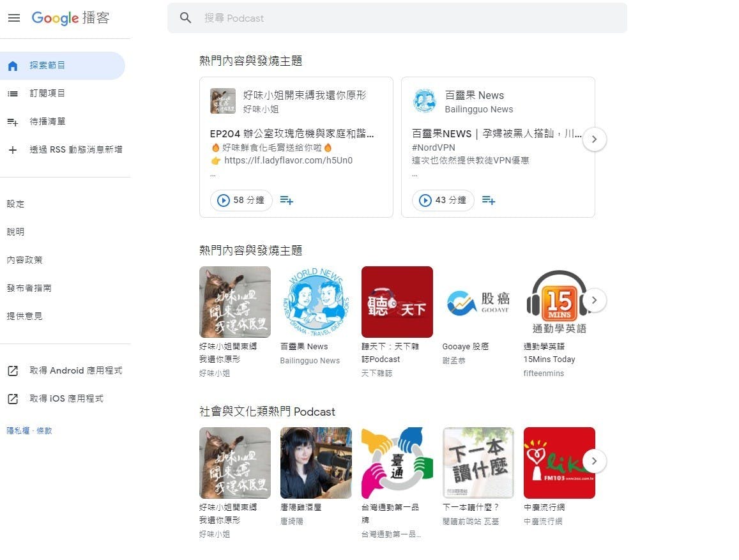
Task: Open 訂閱項目 in the sidebar
Action: click(x=62, y=93)
